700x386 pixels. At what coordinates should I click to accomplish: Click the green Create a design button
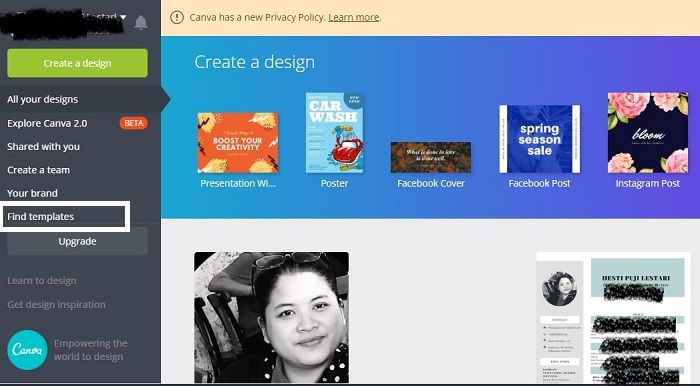pyautogui.click(x=77, y=63)
